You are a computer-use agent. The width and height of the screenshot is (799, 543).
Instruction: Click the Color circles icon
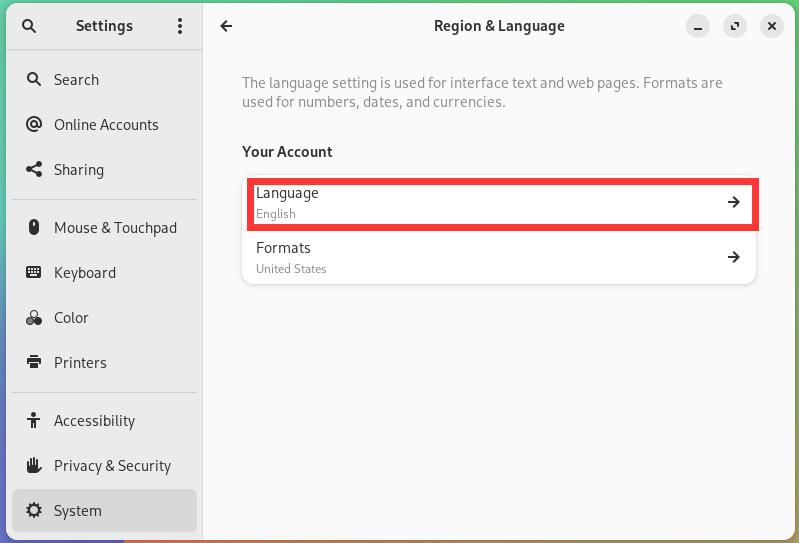pyautogui.click(x=34, y=318)
